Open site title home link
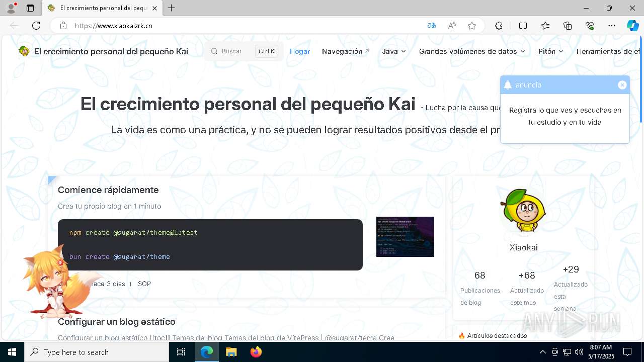This screenshot has height=362, width=644. (111, 51)
